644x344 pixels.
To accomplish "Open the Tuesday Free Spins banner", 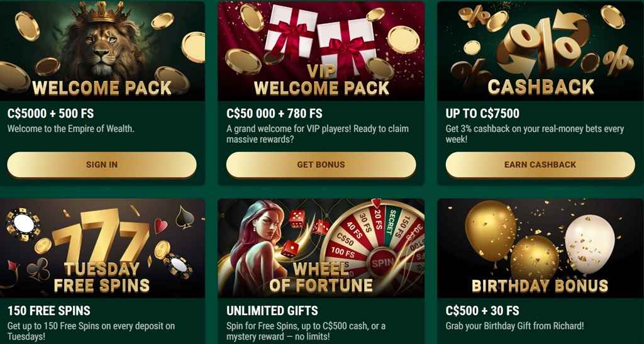I will pyautogui.click(x=103, y=248).
